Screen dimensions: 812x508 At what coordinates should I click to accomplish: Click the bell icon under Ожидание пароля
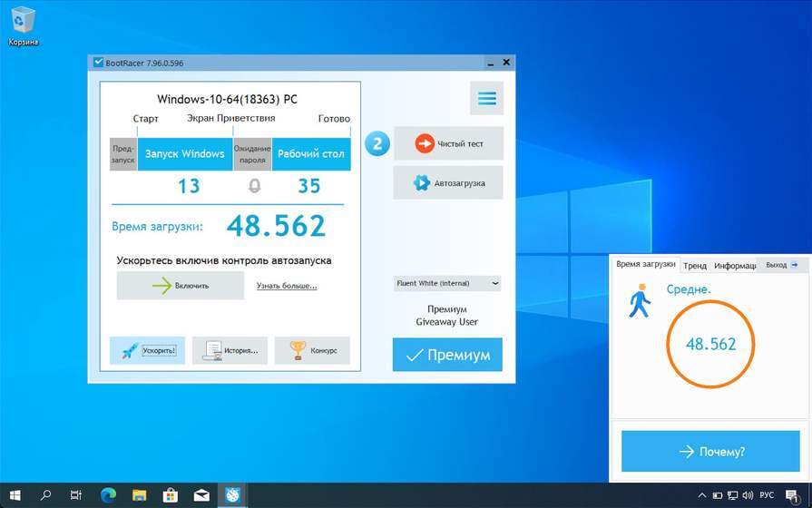click(253, 186)
